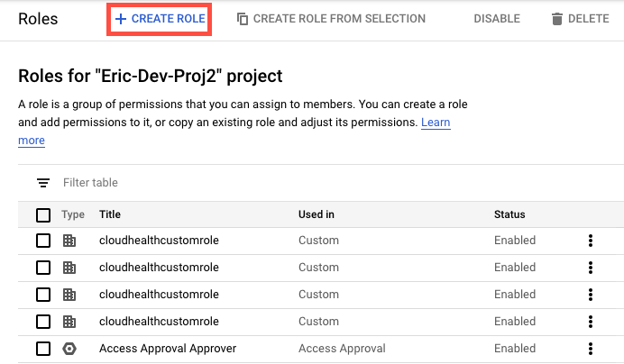Click the Disable button
This screenshot has width=624, height=364.
pyautogui.click(x=497, y=19)
